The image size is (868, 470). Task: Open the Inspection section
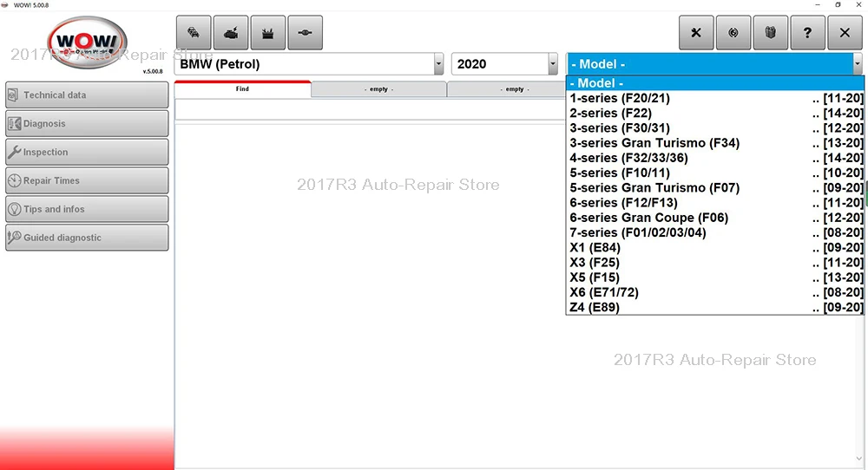pyautogui.click(x=87, y=152)
